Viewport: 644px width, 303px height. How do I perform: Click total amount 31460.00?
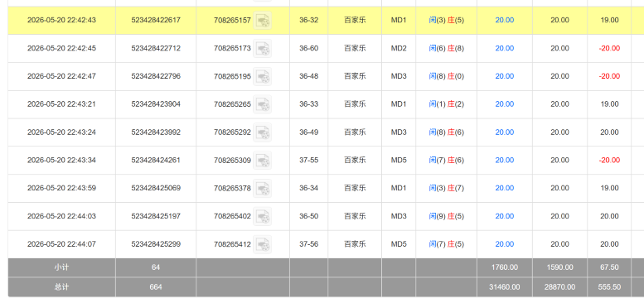click(505, 287)
